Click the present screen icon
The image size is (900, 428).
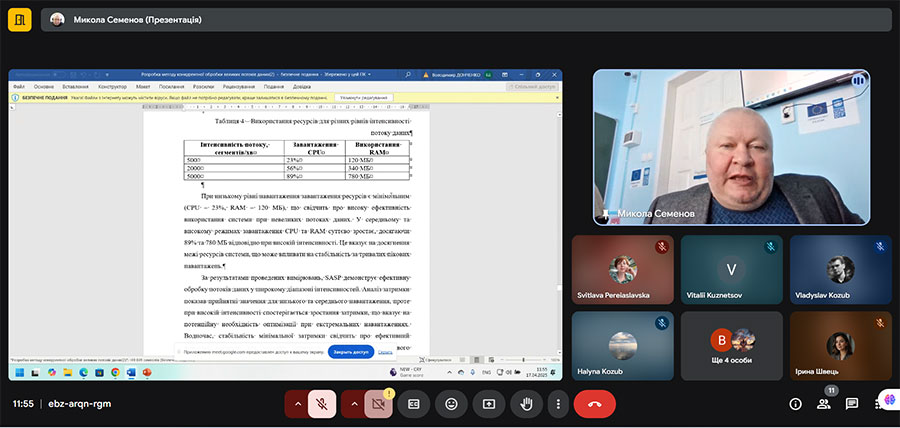(488, 404)
